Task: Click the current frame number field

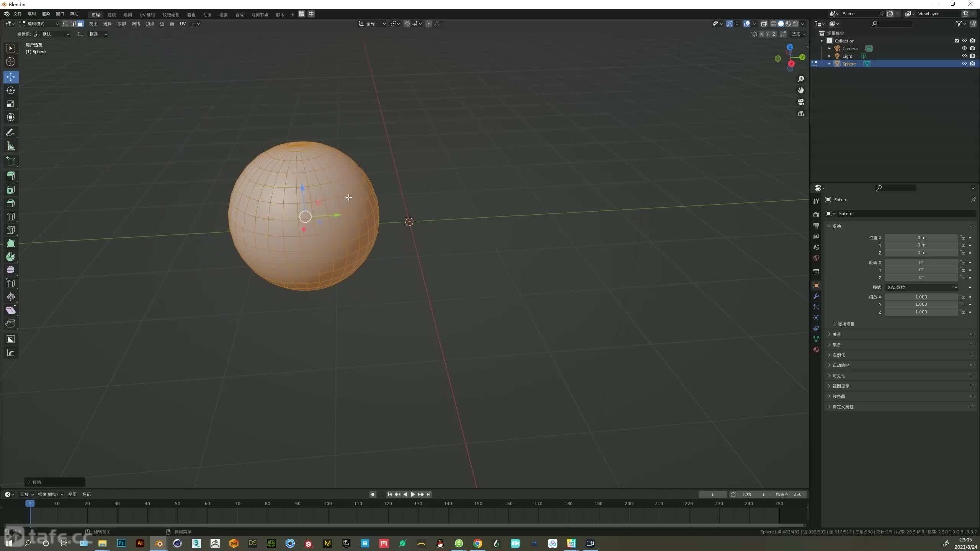Action: point(712,494)
